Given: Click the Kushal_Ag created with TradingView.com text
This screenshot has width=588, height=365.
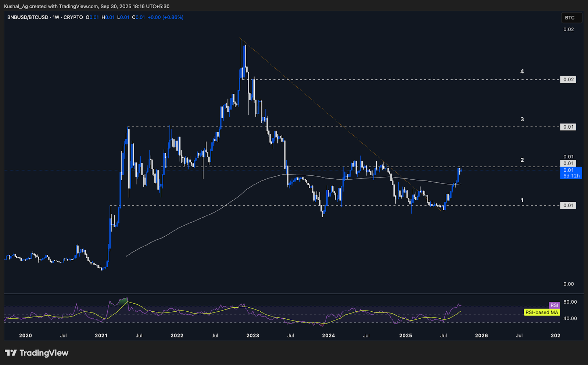Looking at the screenshot, I should click(x=51, y=6).
